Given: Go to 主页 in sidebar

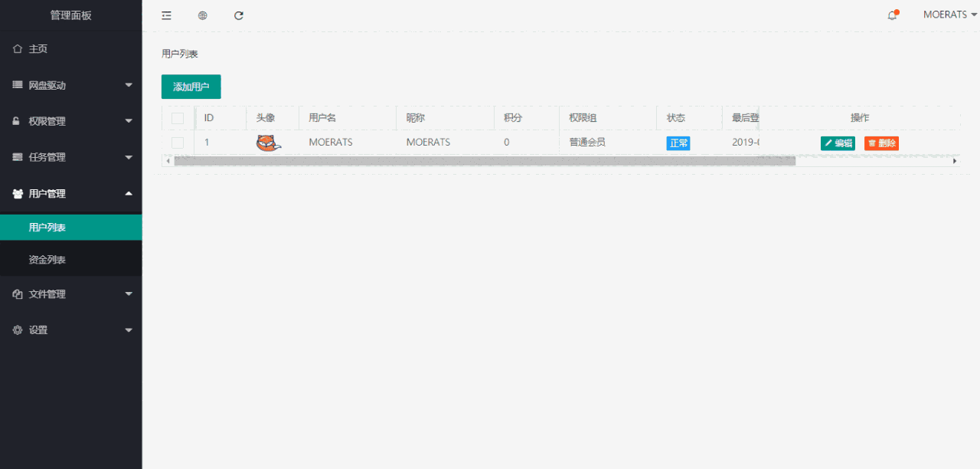Looking at the screenshot, I should (70, 49).
